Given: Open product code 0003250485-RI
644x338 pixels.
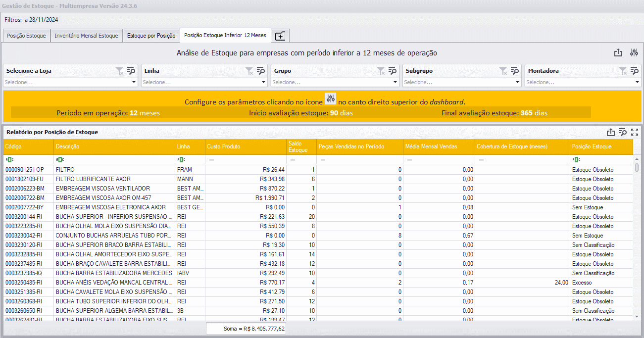Looking at the screenshot, I should pyautogui.click(x=24, y=283).
